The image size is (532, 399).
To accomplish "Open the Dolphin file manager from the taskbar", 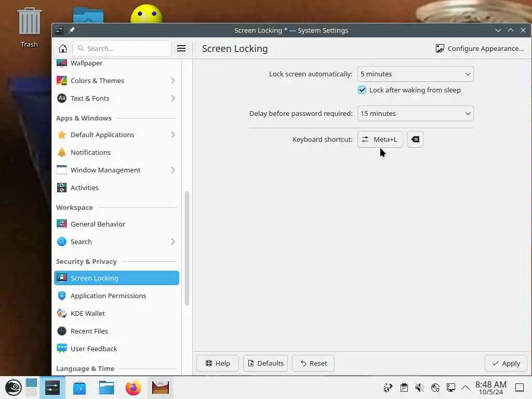I will (x=106, y=388).
